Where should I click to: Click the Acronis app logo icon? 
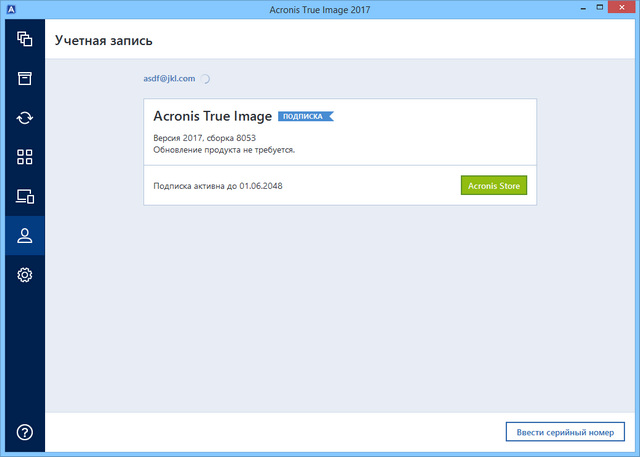11,9
